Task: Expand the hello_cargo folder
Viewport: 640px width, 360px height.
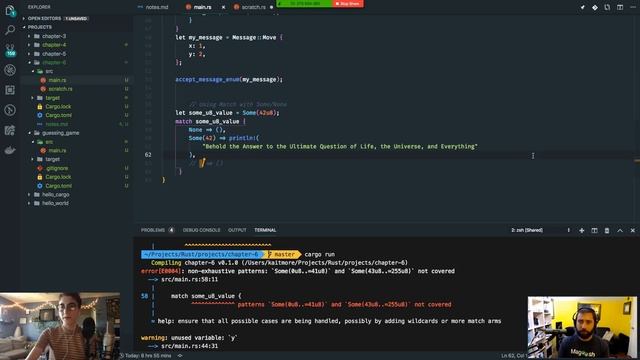Action: point(55,195)
